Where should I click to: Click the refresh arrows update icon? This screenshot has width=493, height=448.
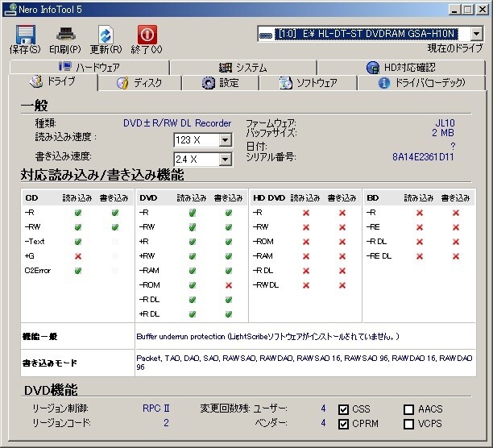(106, 35)
